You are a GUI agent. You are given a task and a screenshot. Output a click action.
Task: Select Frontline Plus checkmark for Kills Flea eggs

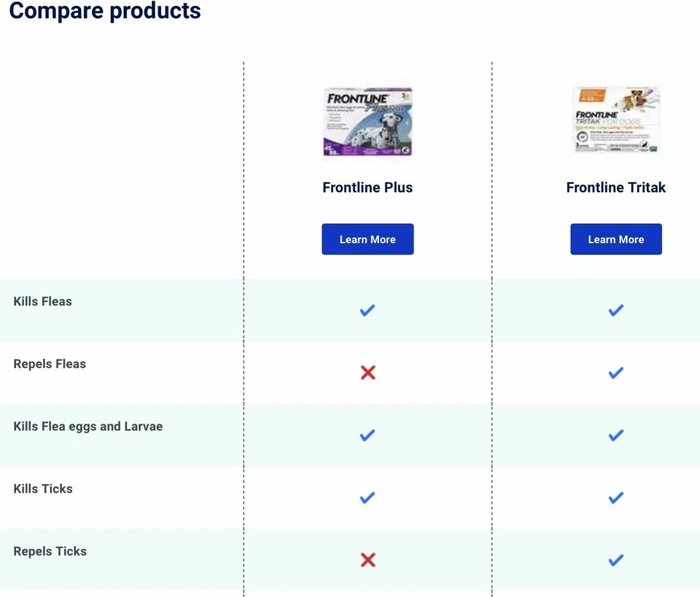coord(367,435)
